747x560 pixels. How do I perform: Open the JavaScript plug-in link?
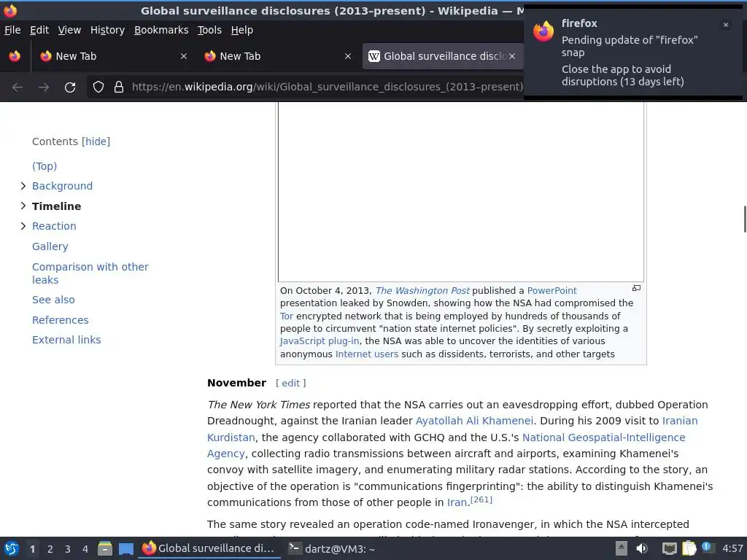(x=320, y=341)
